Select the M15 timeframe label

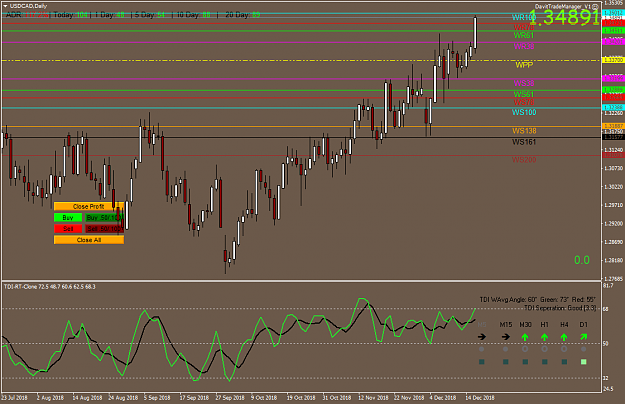click(506, 325)
